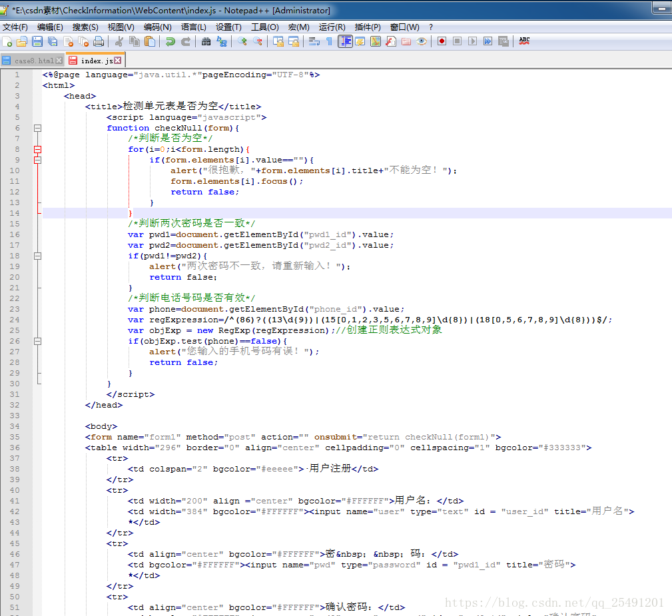Open the 编辑(E) menu
This screenshot has width=672, height=616.
(x=50, y=27)
